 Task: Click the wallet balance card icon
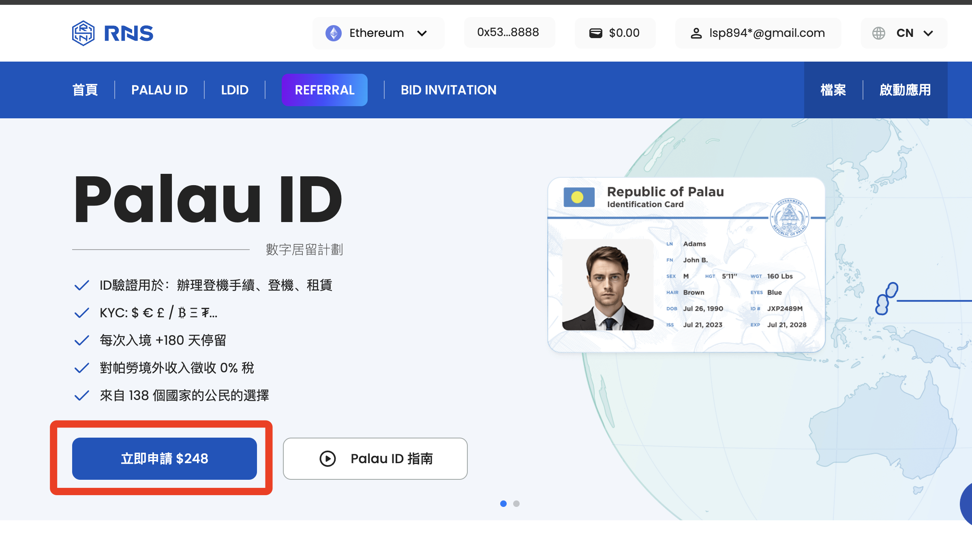pos(595,33)
